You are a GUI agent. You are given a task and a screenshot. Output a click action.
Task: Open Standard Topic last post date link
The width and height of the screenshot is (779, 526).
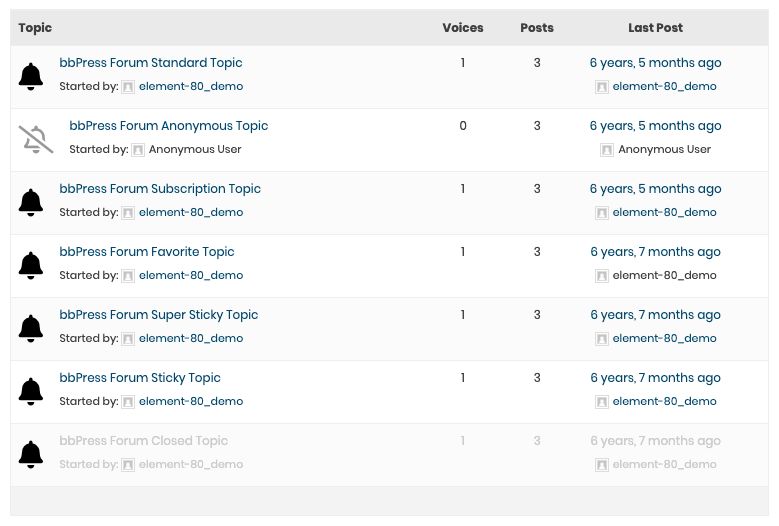click(655, 63)
